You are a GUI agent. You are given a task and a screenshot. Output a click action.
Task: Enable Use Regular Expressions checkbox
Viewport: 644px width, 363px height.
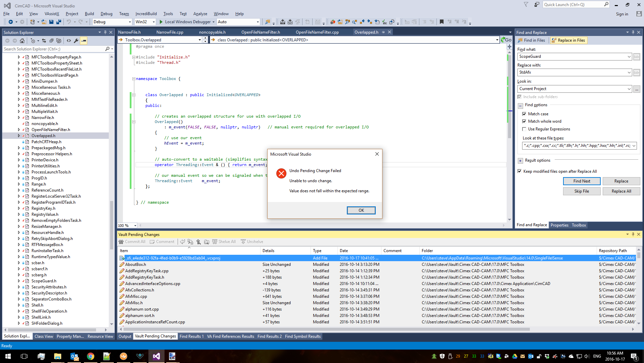524,129
